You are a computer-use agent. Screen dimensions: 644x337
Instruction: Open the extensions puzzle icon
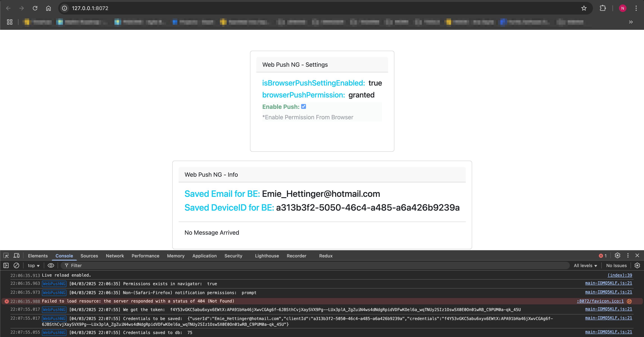pyautogui.click(x=603, y=8)
